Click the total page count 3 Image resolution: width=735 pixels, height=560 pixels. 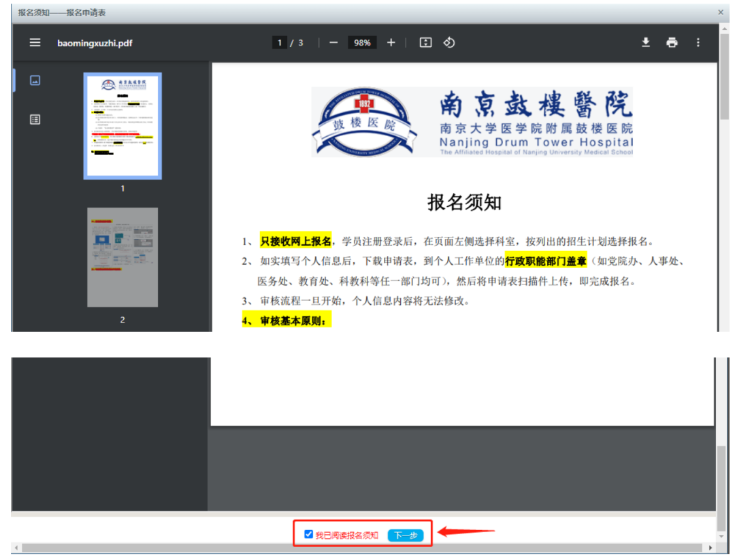point(301,43)
